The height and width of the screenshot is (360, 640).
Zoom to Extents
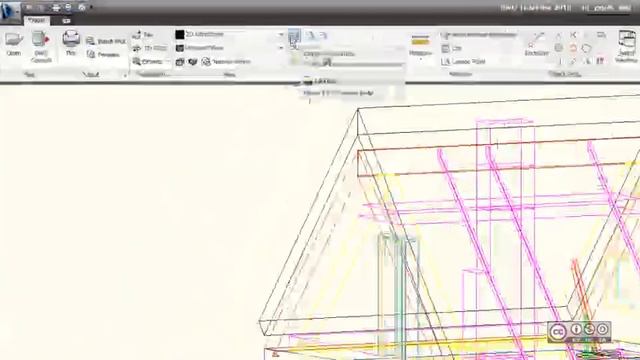click(147, 62)
